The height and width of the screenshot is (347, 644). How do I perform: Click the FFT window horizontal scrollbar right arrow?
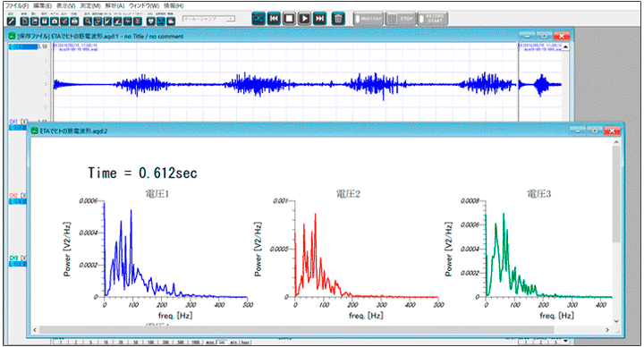point(607,330)
